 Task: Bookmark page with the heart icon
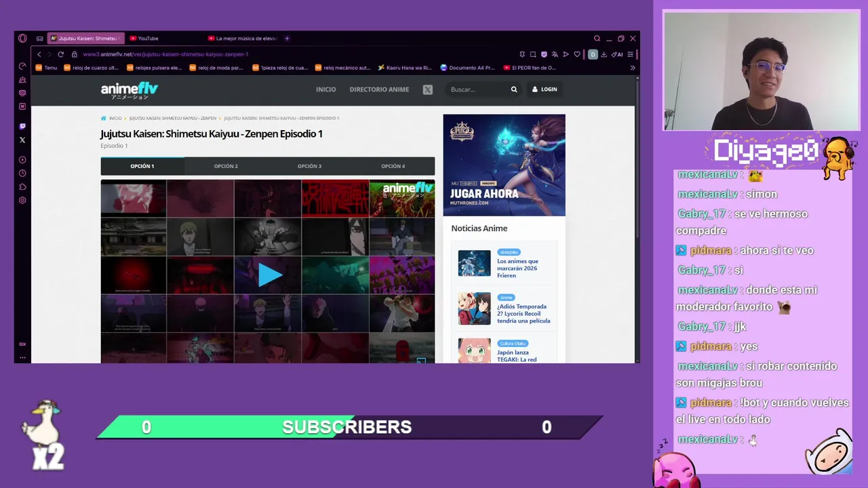click(x=577, y=54)
